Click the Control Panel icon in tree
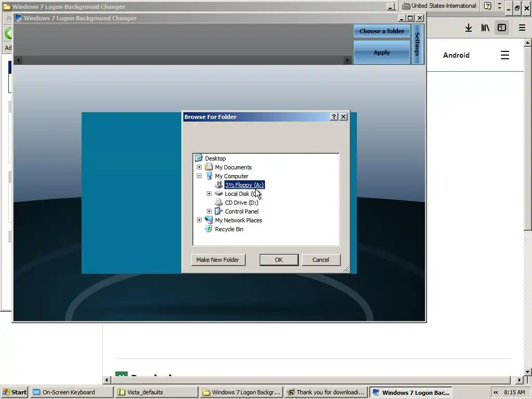 (219, 211)
